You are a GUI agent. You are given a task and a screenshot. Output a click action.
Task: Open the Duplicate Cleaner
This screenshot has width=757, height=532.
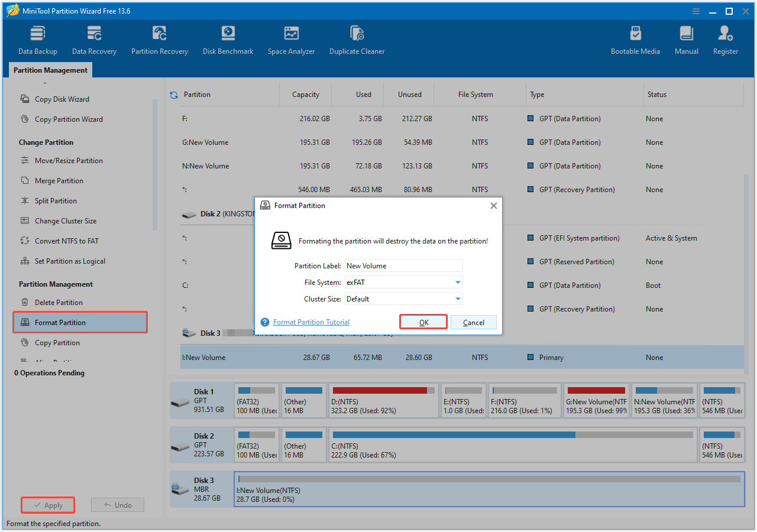click(357, 39)
